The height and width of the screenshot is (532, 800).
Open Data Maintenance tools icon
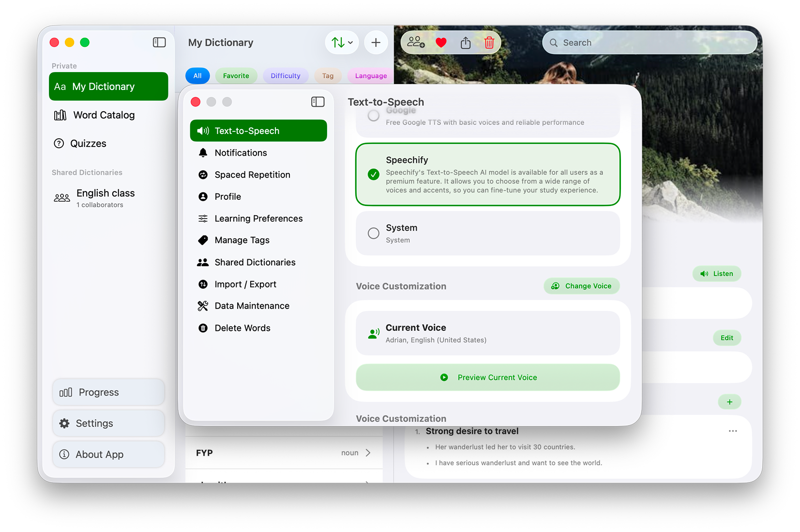tap(203, 306)
